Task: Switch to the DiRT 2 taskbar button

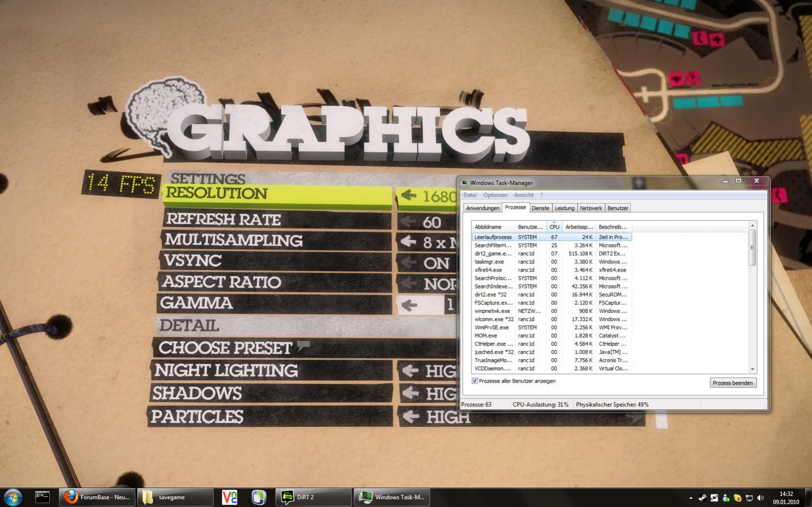Action: pos(313,497)
